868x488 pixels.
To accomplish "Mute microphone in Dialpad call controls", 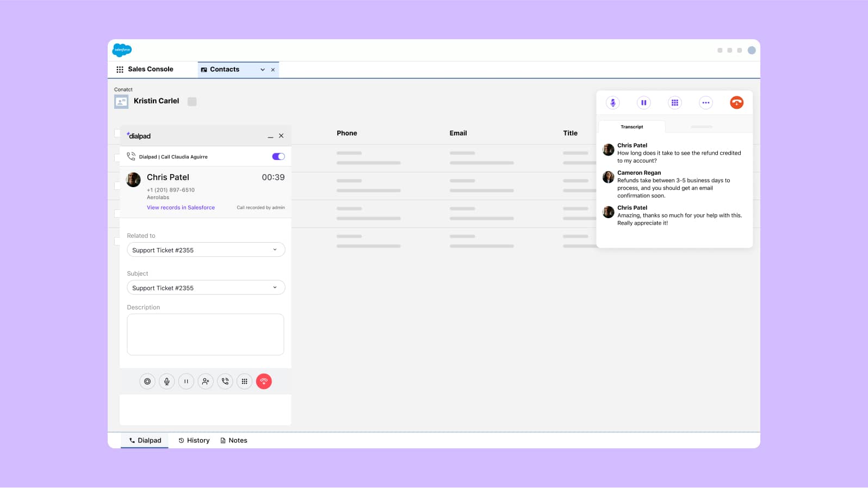I will tap(167, 381).
